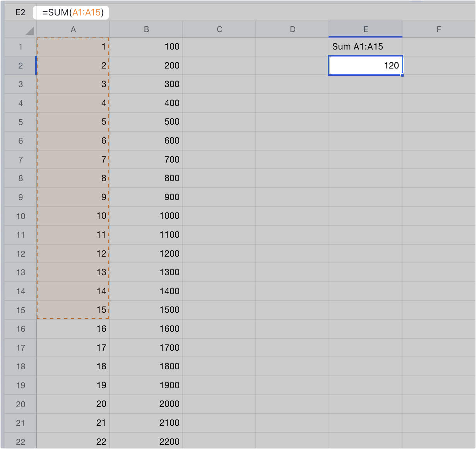Select column E header
This screenshot has height=449, width=476.
coord(365,29)
